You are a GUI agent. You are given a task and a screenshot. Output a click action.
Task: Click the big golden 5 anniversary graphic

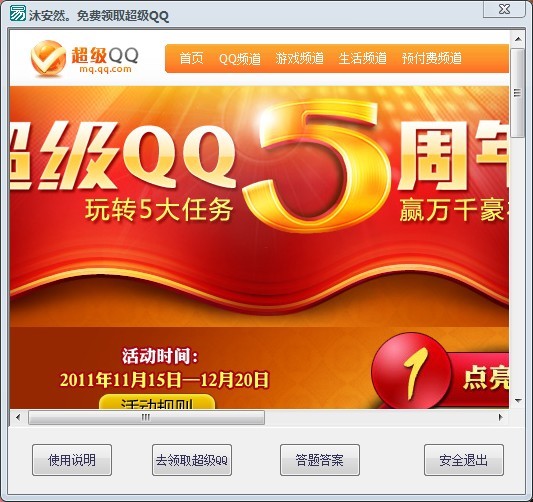click(x=317, y=166)
